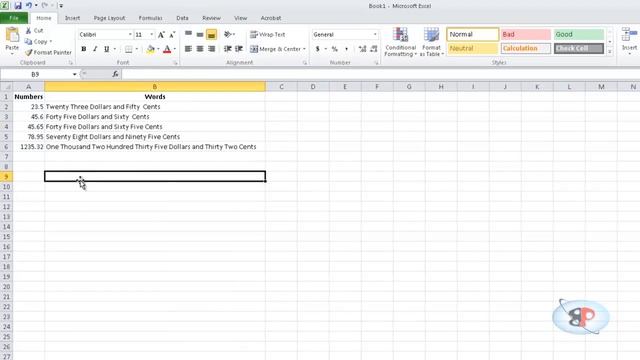Open the General number format dropdown

point(375,35)
